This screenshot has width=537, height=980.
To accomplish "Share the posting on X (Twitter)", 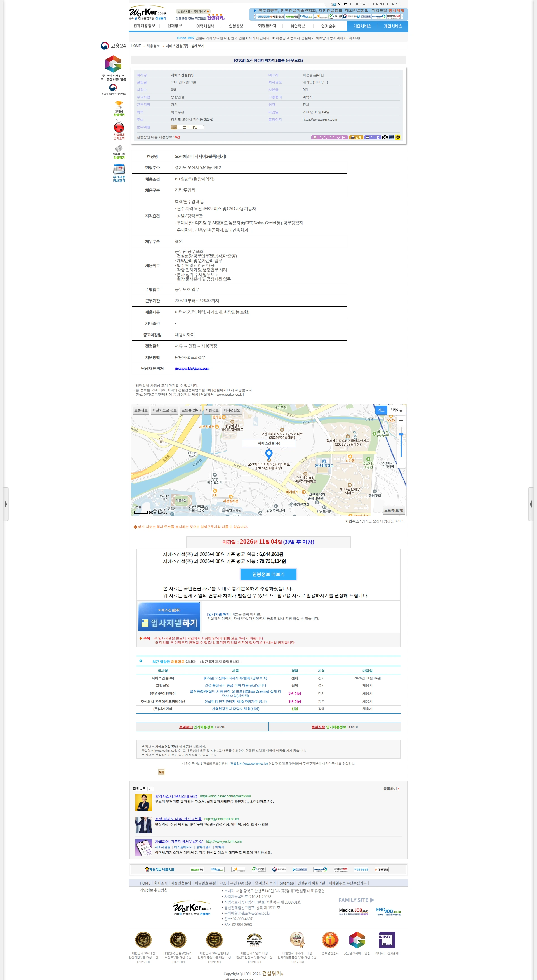I will pyautogui.click(x=385, y=137).
